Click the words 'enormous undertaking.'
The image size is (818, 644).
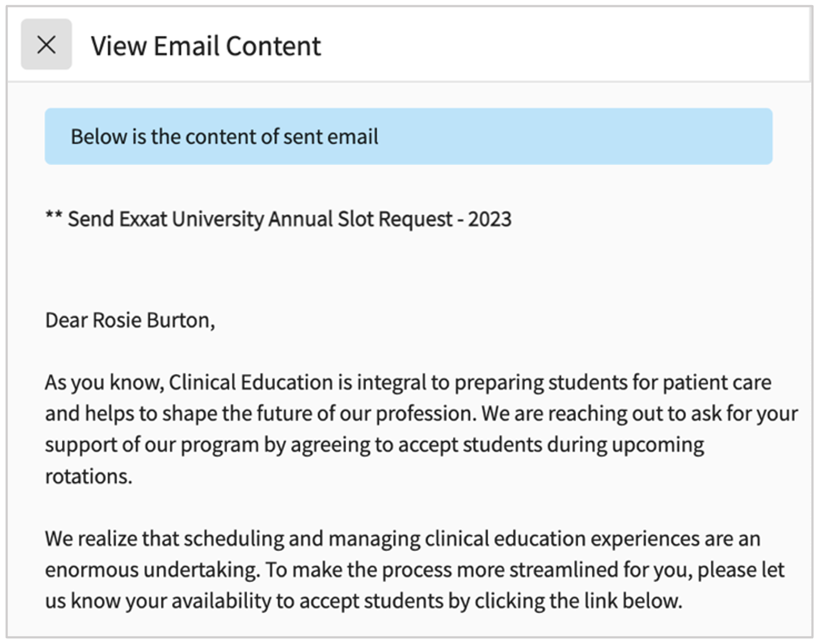point(153,570)
